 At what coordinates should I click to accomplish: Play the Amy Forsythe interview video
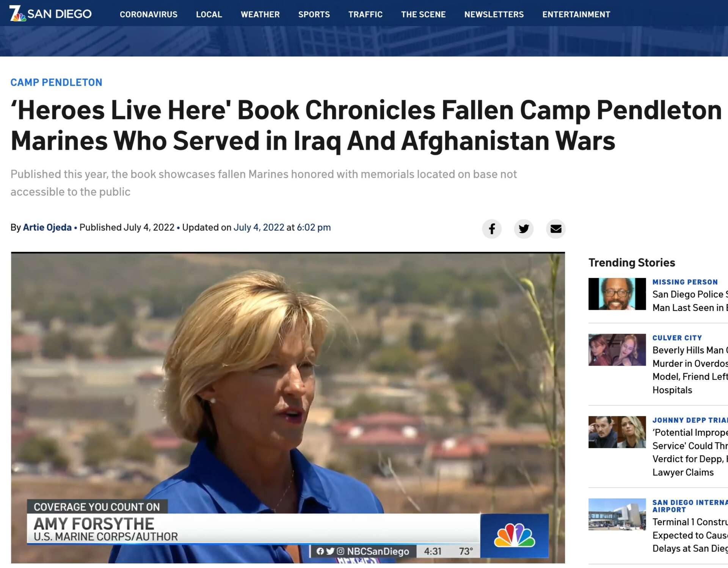click(288, 408)
